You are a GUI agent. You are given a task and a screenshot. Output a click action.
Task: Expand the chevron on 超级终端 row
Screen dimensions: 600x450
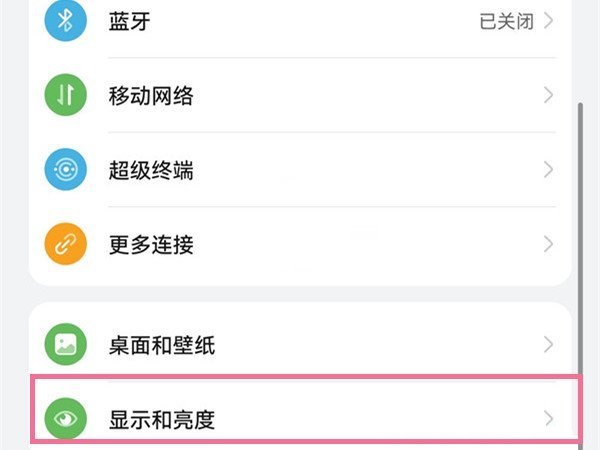pyautogui.click(x=548, y=170)
